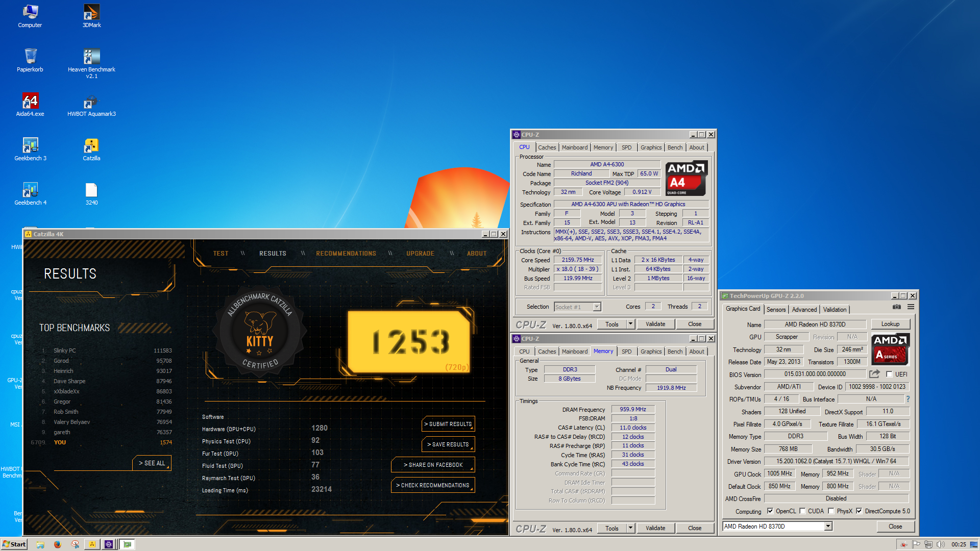Select the 3240 file icon on desktop
Screen dimensions: 980x551
(x=92, y=193)
